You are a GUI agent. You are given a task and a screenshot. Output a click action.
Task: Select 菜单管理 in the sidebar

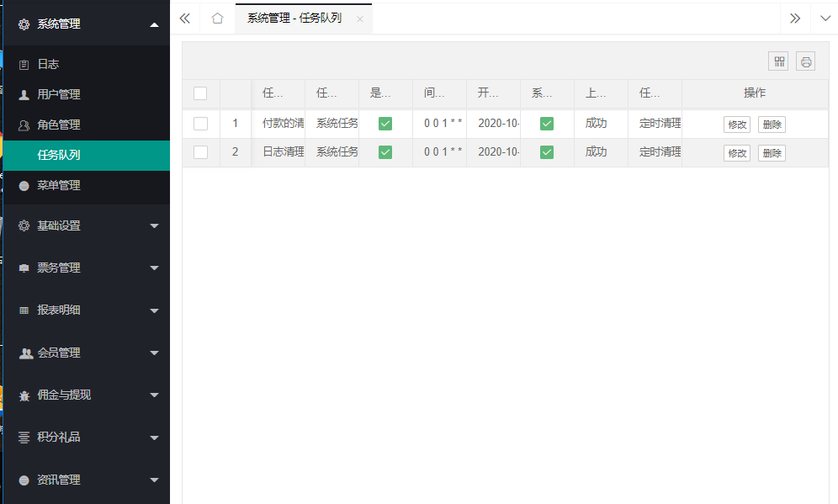tap(59, 185)
